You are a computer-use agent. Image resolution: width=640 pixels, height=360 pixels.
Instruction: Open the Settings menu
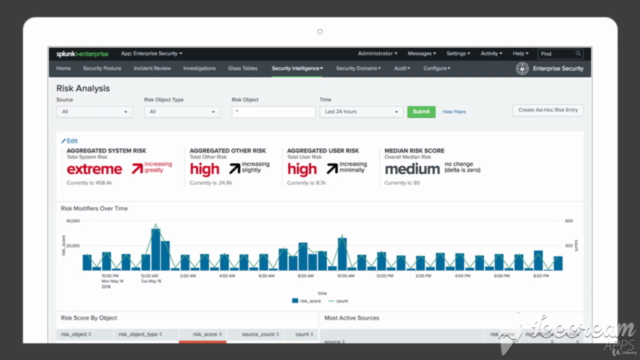pos(458,53)
